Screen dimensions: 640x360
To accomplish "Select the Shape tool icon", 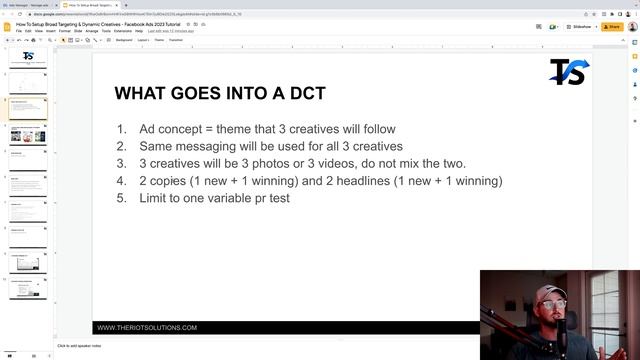I will pos(87,40).
